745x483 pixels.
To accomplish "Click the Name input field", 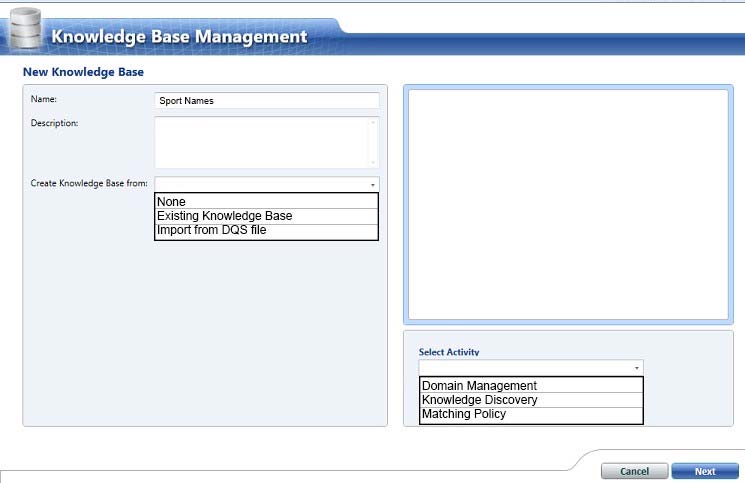I will click(x=267, y=101).
